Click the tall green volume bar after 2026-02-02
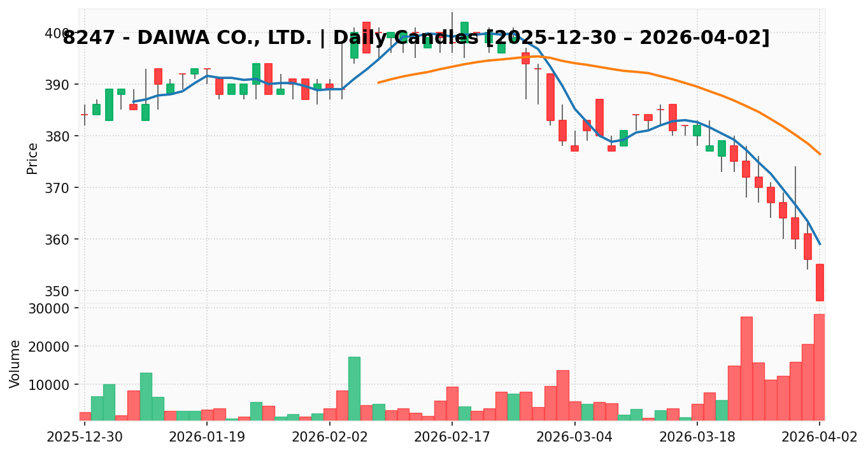The image size is (868, 453). pos(354,389)
